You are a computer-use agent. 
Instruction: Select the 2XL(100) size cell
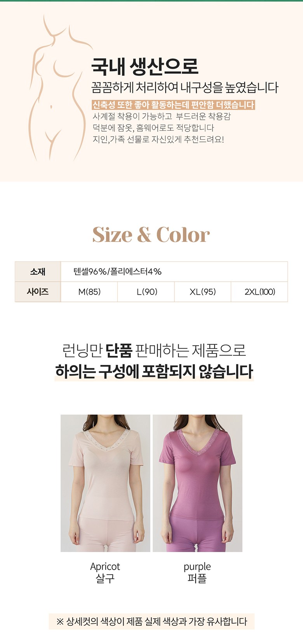pyautogui.click(x=259, y=292)
